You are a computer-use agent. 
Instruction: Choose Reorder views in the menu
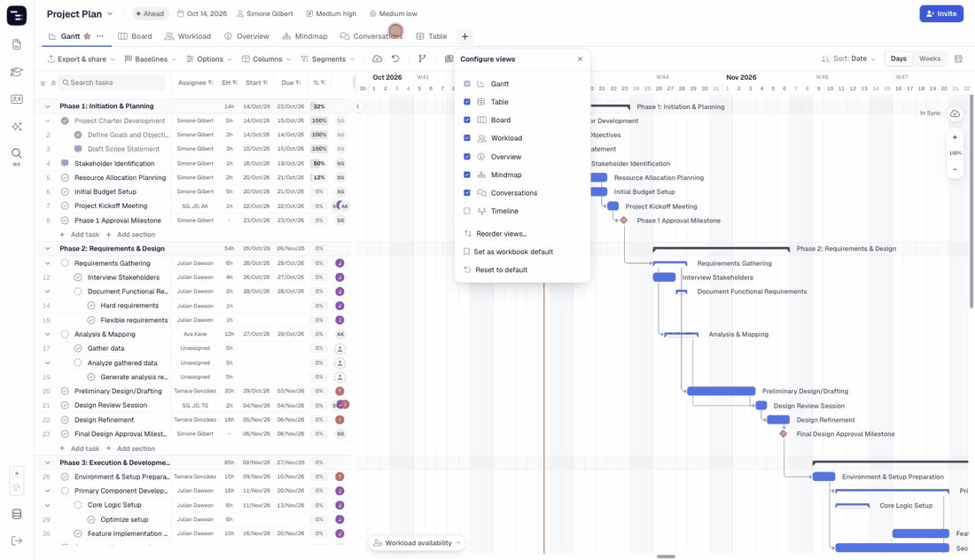click(495, 234)
